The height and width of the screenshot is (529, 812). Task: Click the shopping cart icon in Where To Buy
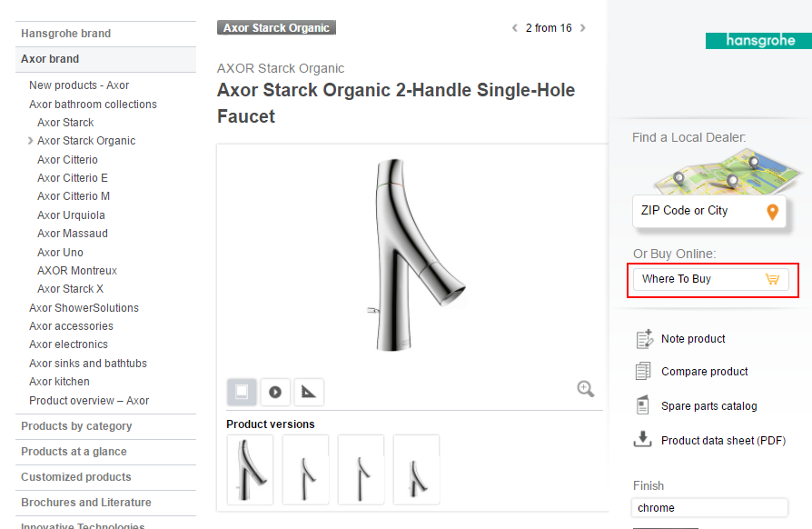click(772, 279)
